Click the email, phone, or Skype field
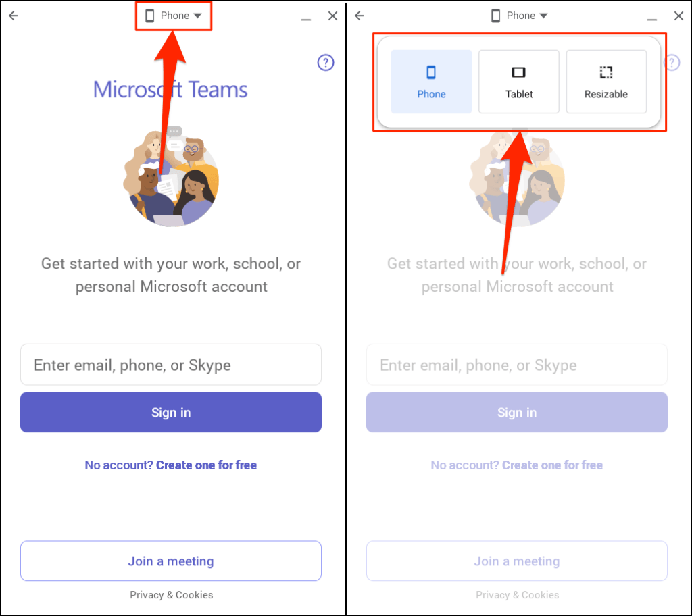692x616 pixels. coord(171,365)
